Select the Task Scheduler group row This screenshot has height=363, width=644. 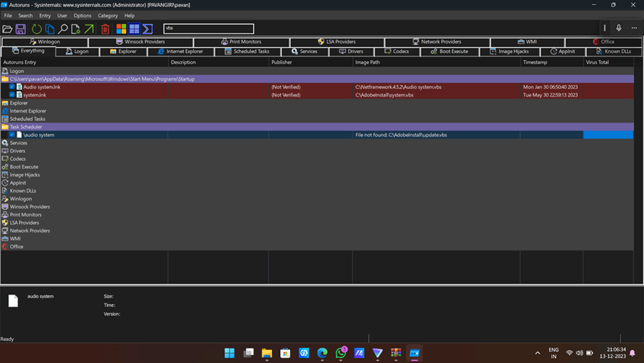(x=317, y=126)
